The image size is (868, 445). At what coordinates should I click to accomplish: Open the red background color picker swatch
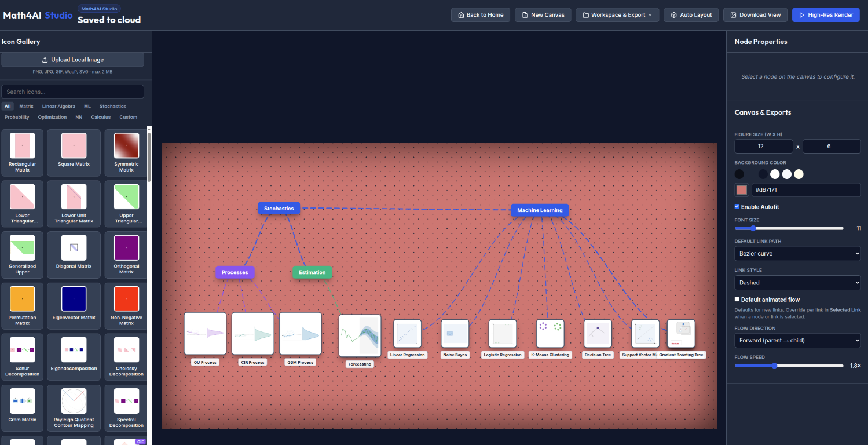(741, 190)
